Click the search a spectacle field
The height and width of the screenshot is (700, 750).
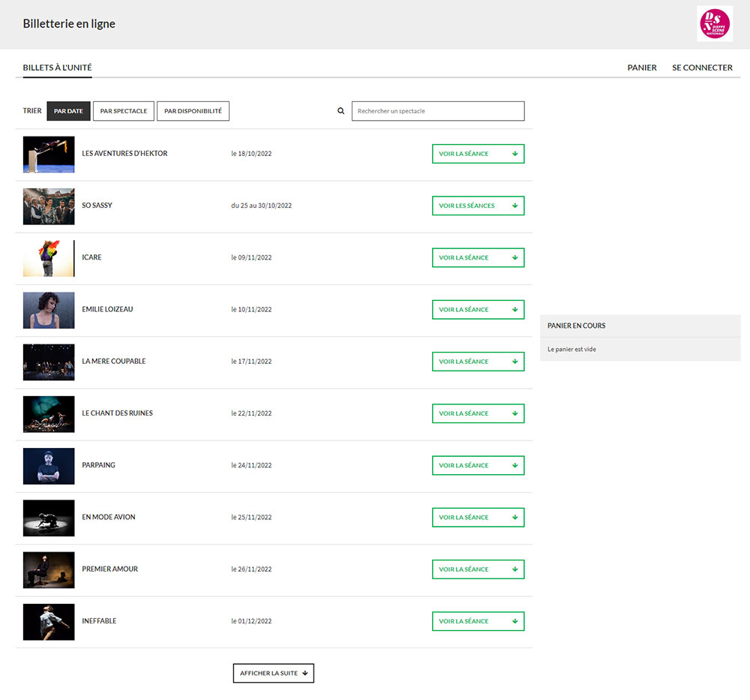click(438, 111)
